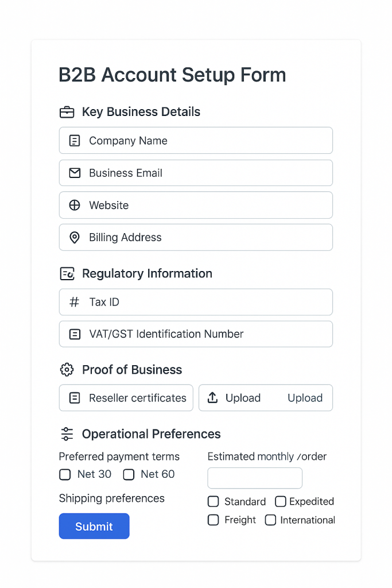Click the Upload button for certificates
Screen dimensions: 392x588
(265, 398)
